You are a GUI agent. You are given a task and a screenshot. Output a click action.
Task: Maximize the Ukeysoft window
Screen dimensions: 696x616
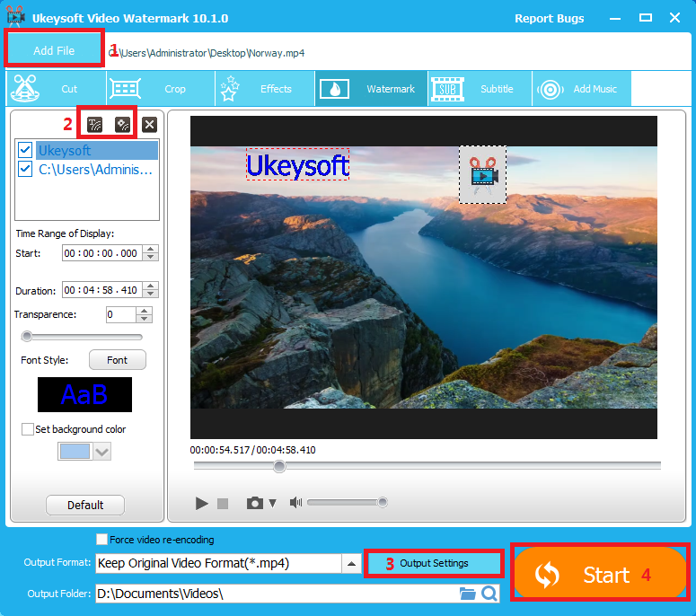(x=645, y=18)
